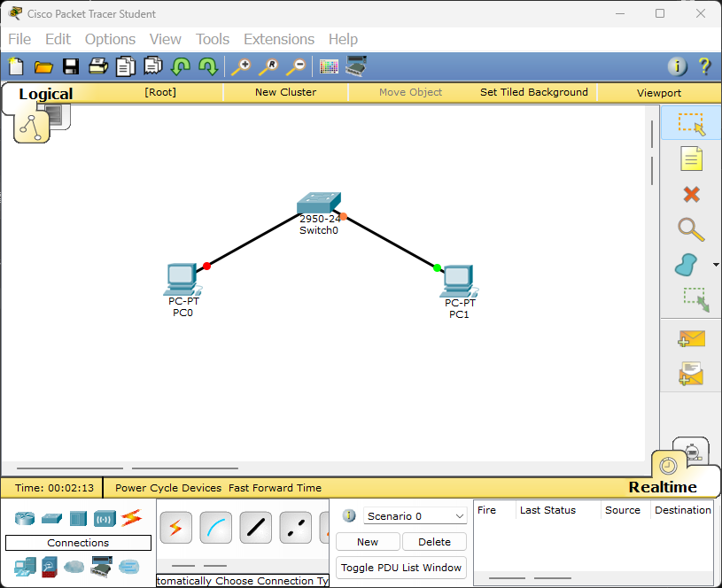Screen dimensions: 722x588
Task: Reset the workspace zoom level
Action: point(269,66)
